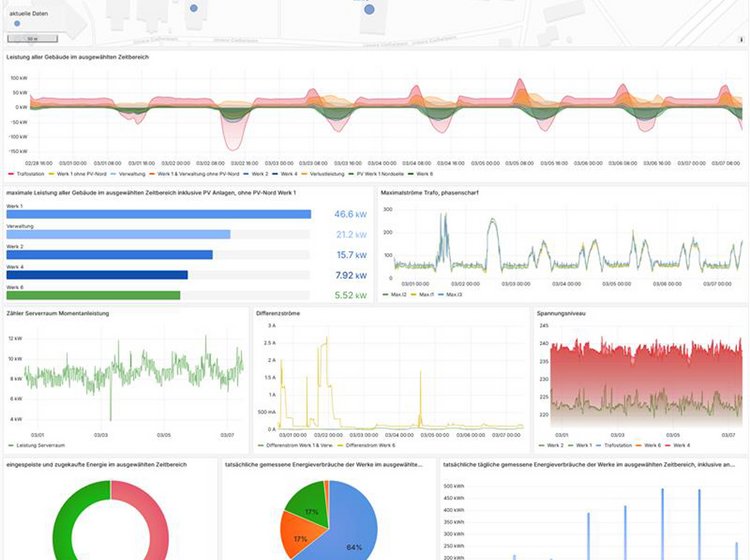Open the map attribution info icon

[x=742, y=40]
